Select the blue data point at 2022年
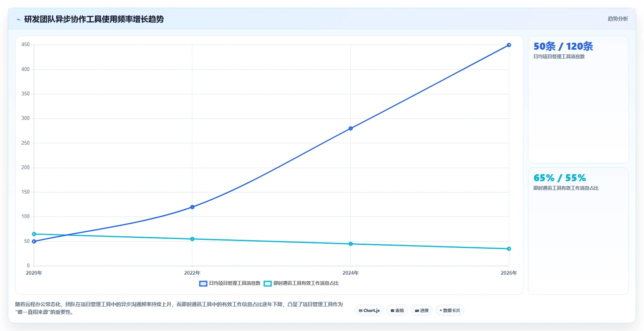 click(192, 207)
